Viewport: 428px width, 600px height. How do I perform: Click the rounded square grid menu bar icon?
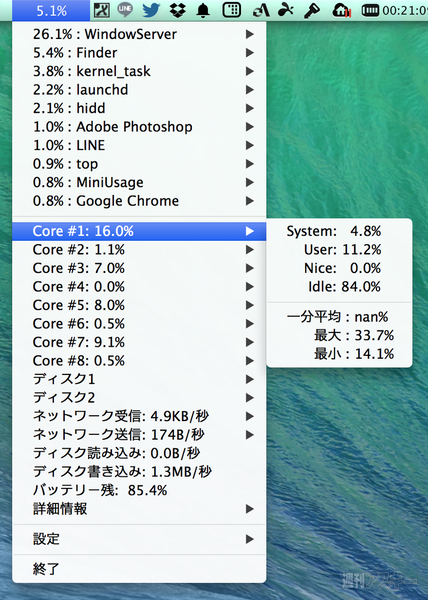(231, 10)
